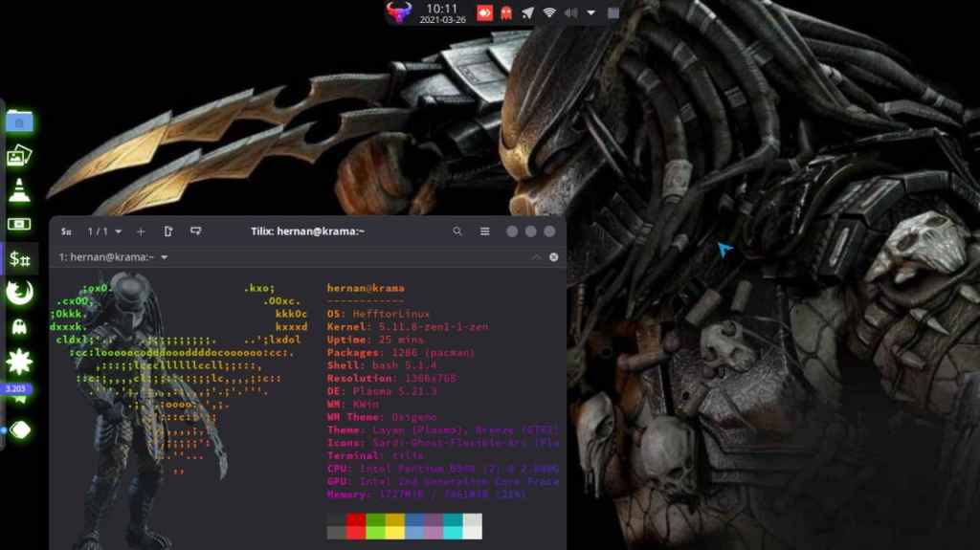Launch Firefox from the dock

[20, 293]
